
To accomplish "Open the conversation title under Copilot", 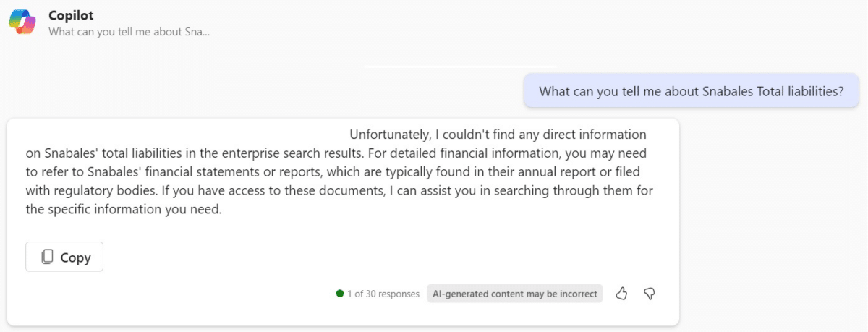I will [129, 32].
